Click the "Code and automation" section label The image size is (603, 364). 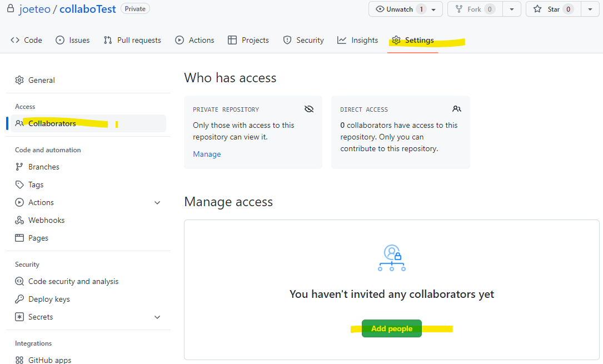point(48,150)
